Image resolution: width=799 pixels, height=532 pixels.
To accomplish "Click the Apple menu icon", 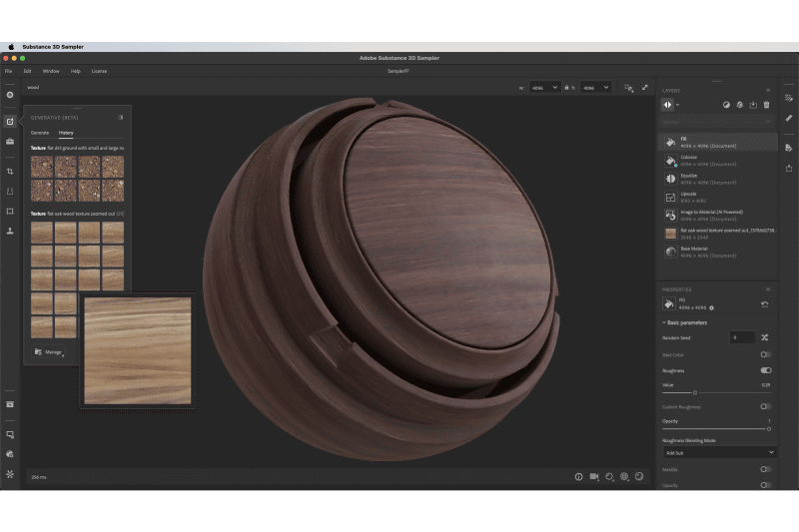I will click(x=11, y=46).
